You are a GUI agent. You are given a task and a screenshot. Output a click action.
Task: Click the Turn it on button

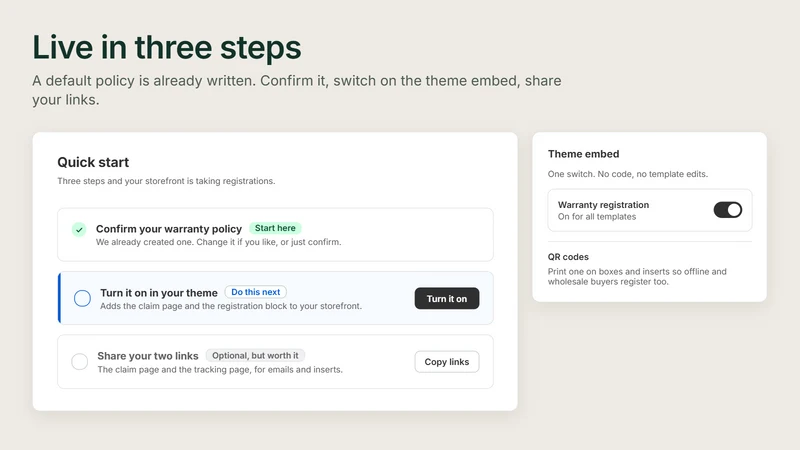coord(447,298)
